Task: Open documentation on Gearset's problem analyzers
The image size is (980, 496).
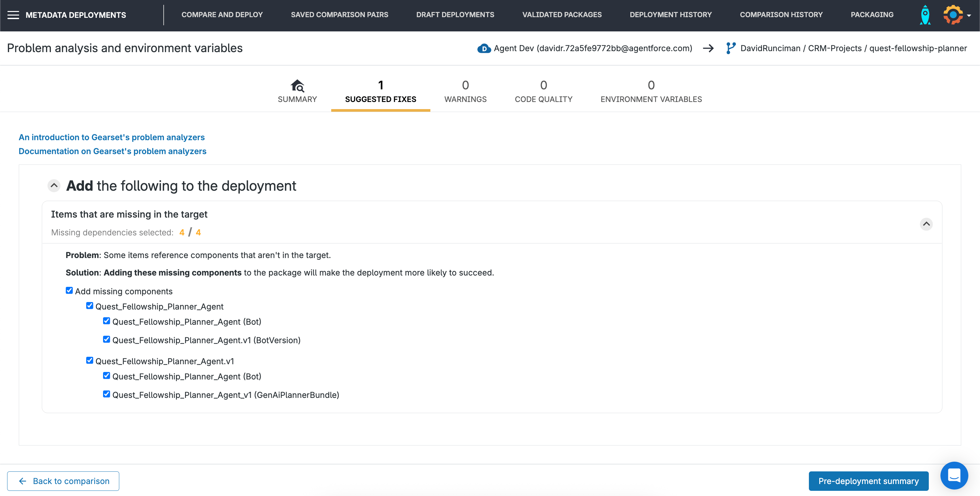Action: pos(112,151)
